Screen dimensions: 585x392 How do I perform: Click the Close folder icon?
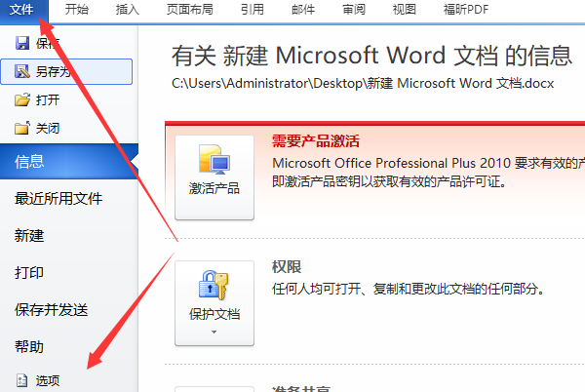(22, 128)
